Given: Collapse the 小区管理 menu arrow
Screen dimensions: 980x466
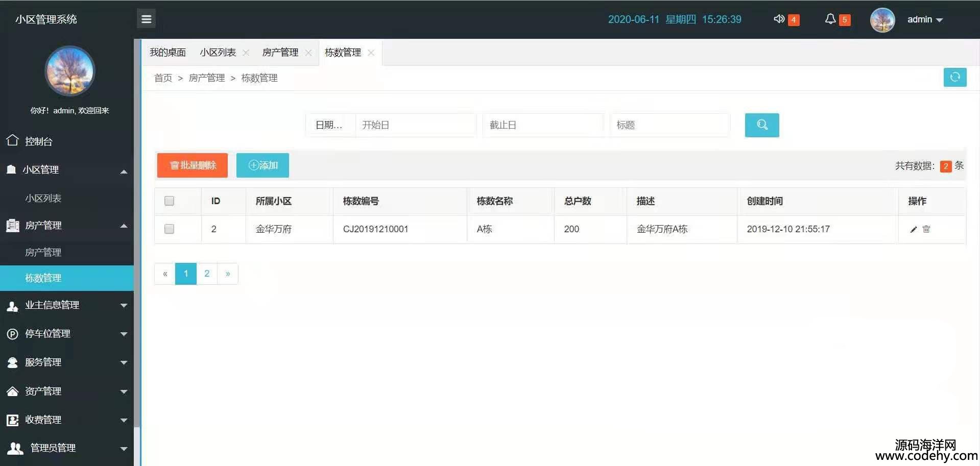Looking at the screenshot, I should 124,172.
